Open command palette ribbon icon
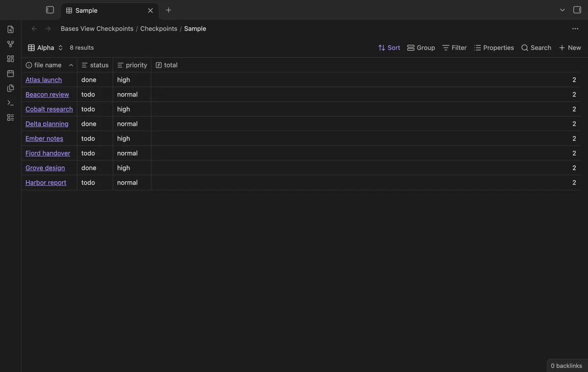 point(10,103)
